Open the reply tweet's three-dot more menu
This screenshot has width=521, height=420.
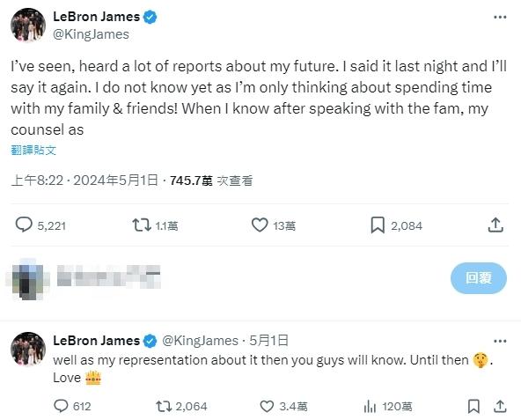tap(500, 341)
